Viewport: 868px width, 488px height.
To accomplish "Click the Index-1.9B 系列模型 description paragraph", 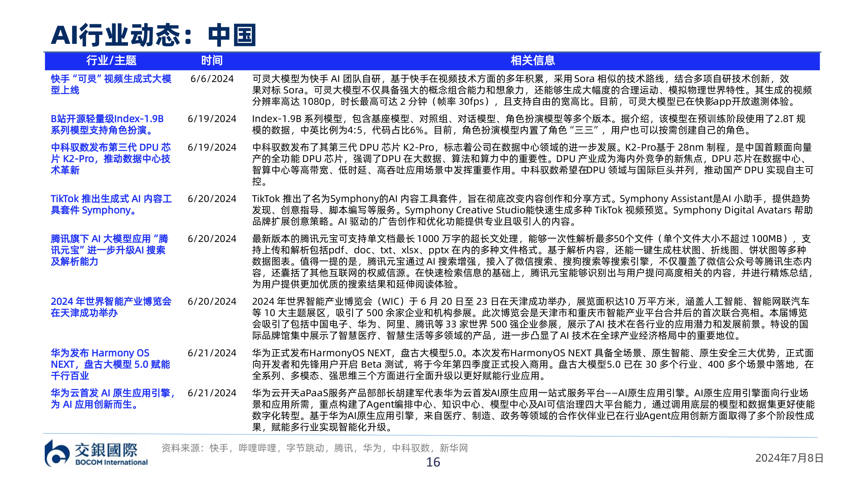I will tap(529, 124).
